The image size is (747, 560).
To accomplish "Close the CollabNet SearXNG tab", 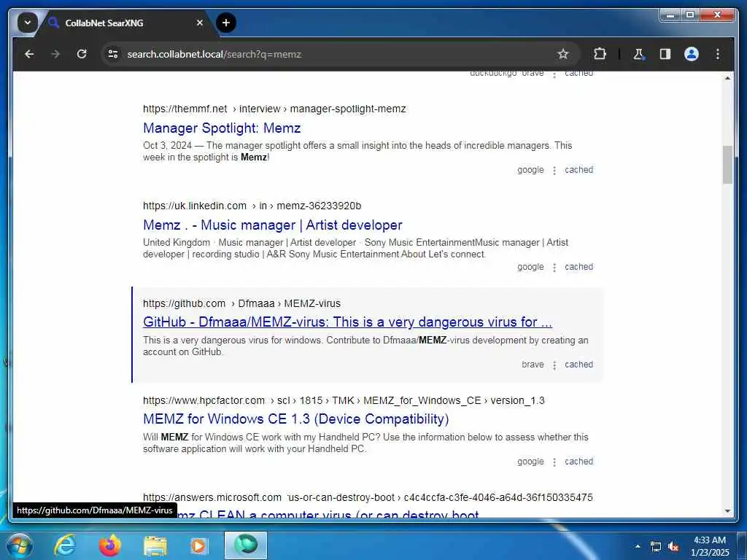I will pos(200,23).
